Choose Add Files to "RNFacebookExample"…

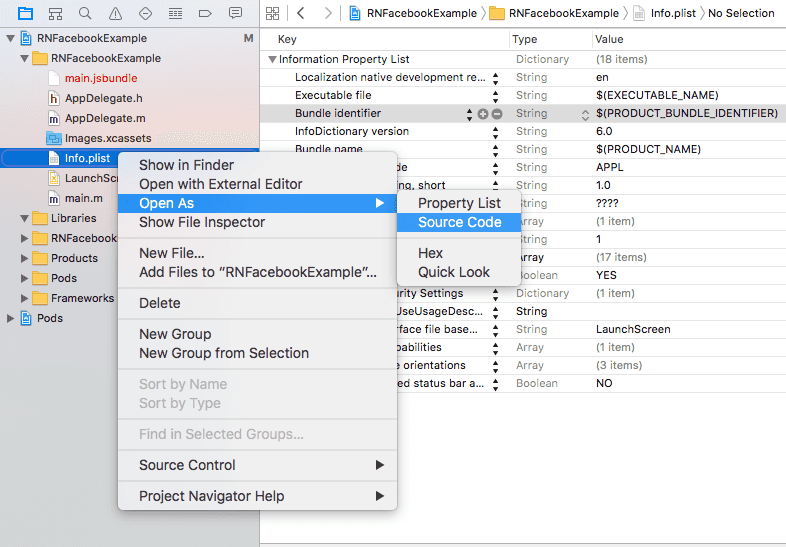pyautogui.click(x=258, y=272)
